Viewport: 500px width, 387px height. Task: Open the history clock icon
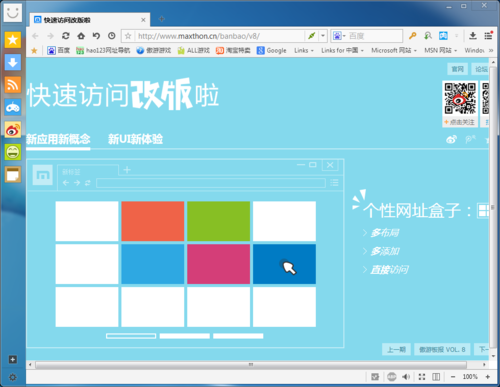point(112,36)
